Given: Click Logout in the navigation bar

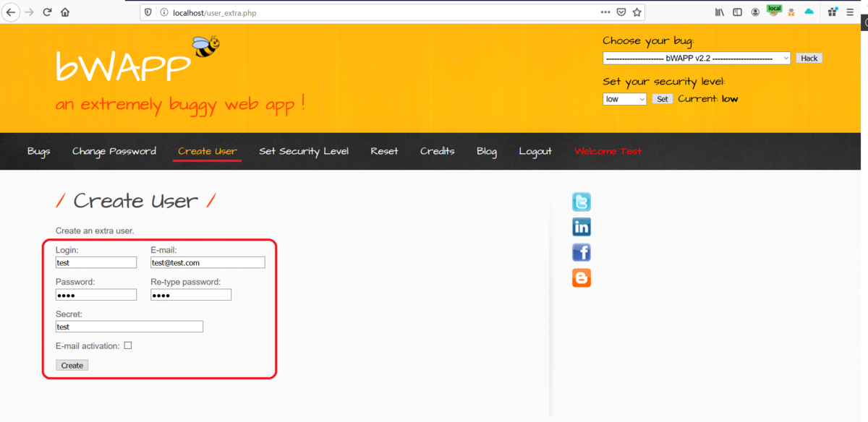Looking at the screenshot, I should (535, 151).
